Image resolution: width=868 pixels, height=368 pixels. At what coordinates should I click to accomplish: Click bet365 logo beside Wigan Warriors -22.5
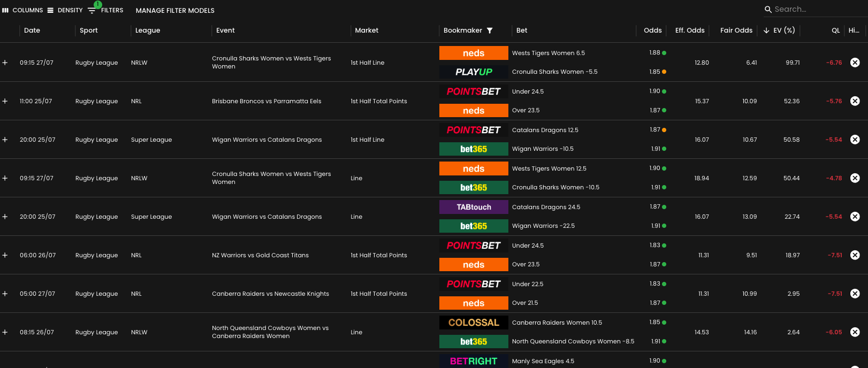tap(474, 226)
